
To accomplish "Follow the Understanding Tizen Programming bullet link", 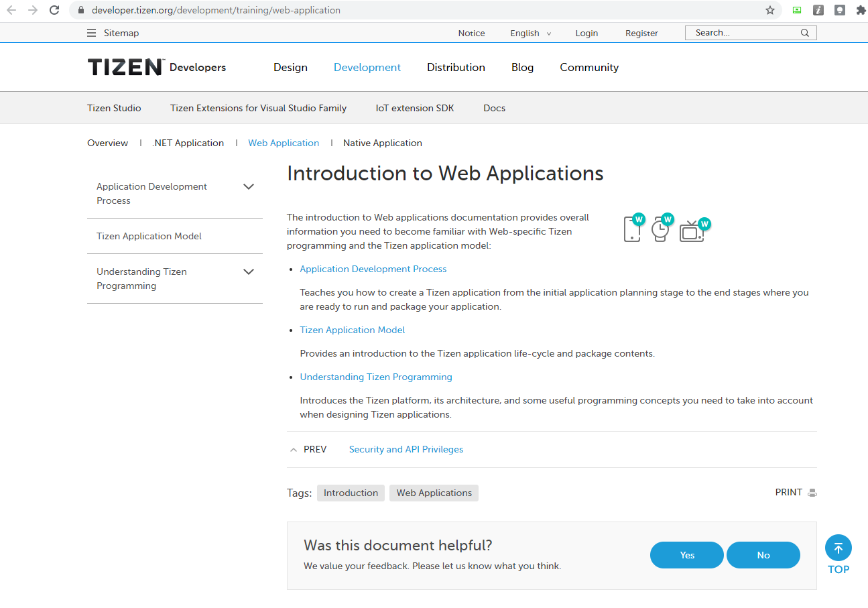I will pos(376,377).
